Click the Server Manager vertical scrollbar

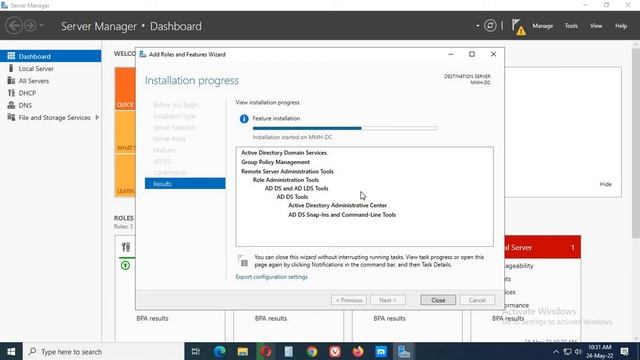(636, 143)
